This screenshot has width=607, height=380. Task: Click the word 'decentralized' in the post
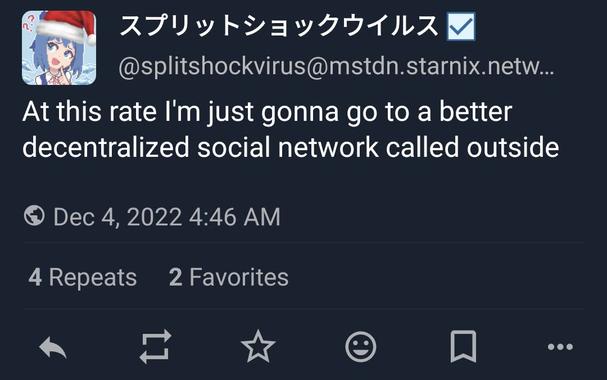pyautogui.click(x=106, y=147)
